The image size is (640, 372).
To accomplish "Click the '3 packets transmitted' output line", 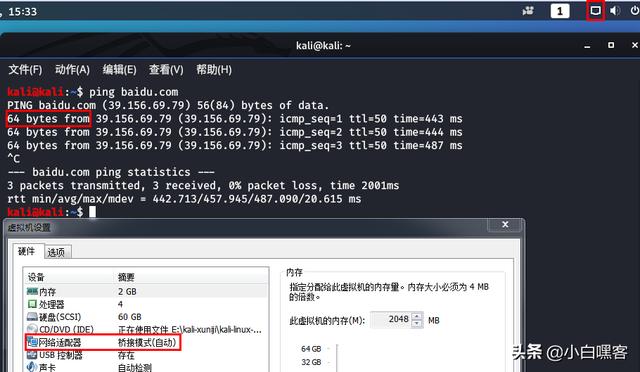I will pyautogui.click(x=203, y=186).
